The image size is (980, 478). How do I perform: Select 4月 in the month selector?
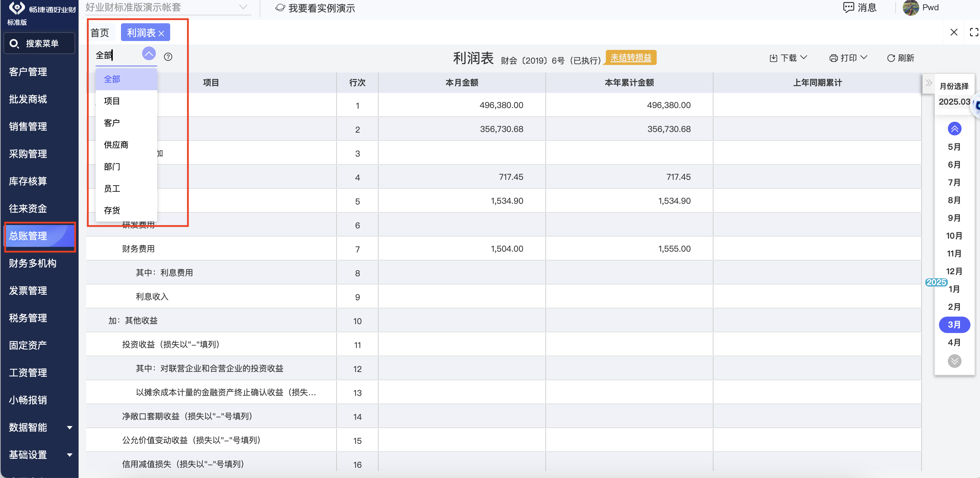(954, 343)
